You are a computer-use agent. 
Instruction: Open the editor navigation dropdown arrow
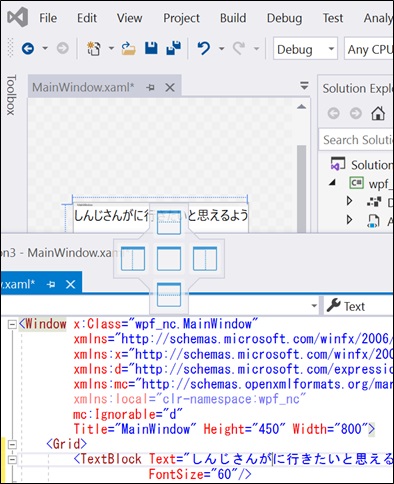coord(313,305)
